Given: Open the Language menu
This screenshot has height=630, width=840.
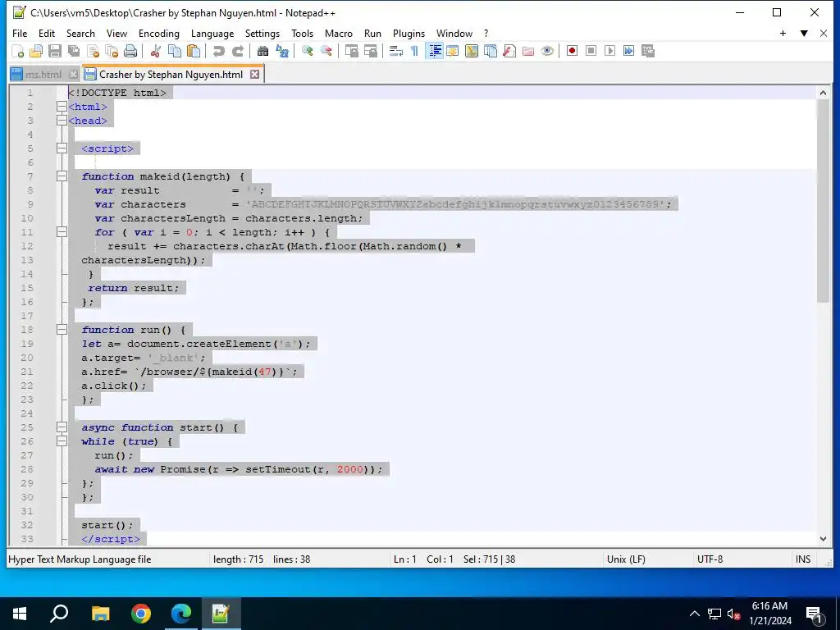Looking at the screenshot, I should click(212, 33).
